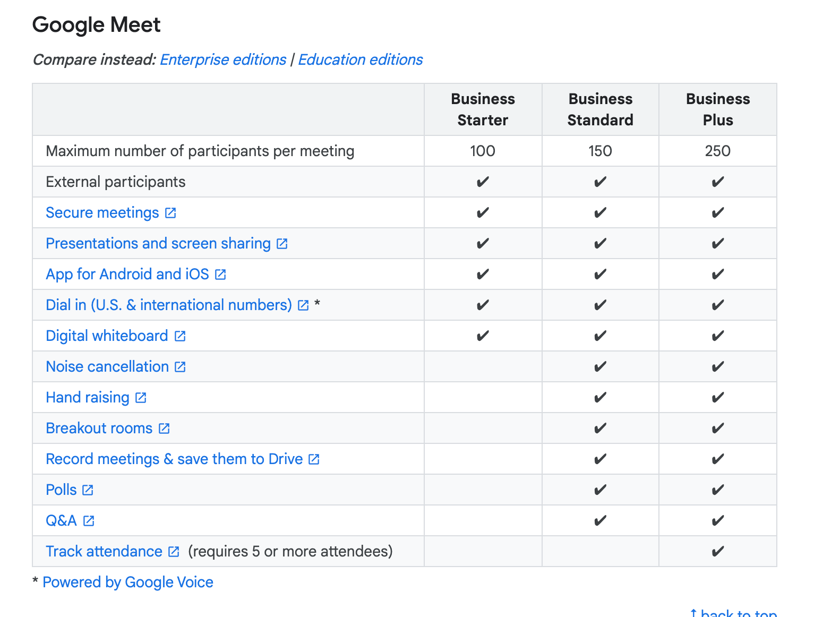This screenshot has width=840, height=617.
Task: Click external-link icon next to Polls
Action: click(88, 490)
